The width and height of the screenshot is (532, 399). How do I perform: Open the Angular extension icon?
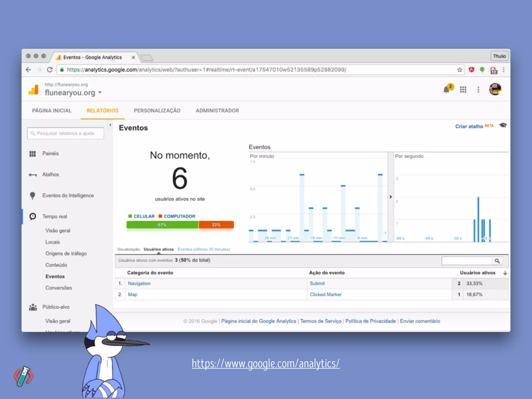click(x=471, y=70)
